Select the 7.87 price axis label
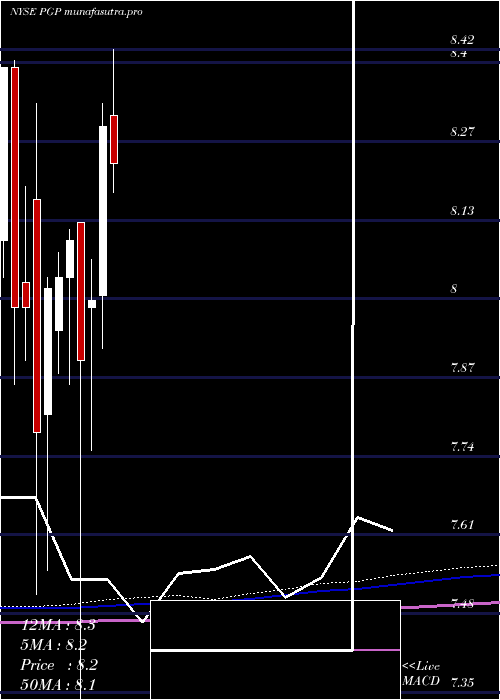The image size is (500, 700). tap(462, 368)
